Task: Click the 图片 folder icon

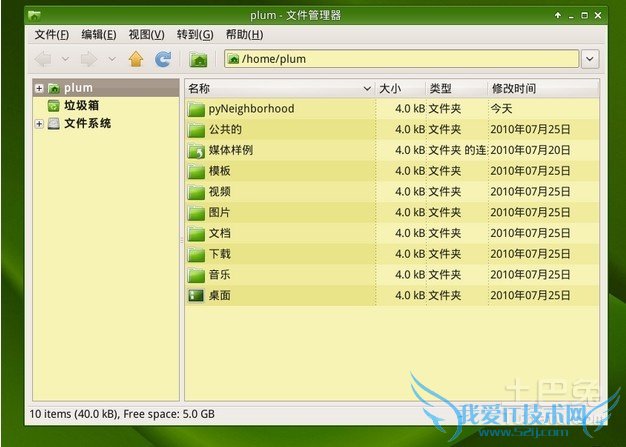Action: point(196,213)
